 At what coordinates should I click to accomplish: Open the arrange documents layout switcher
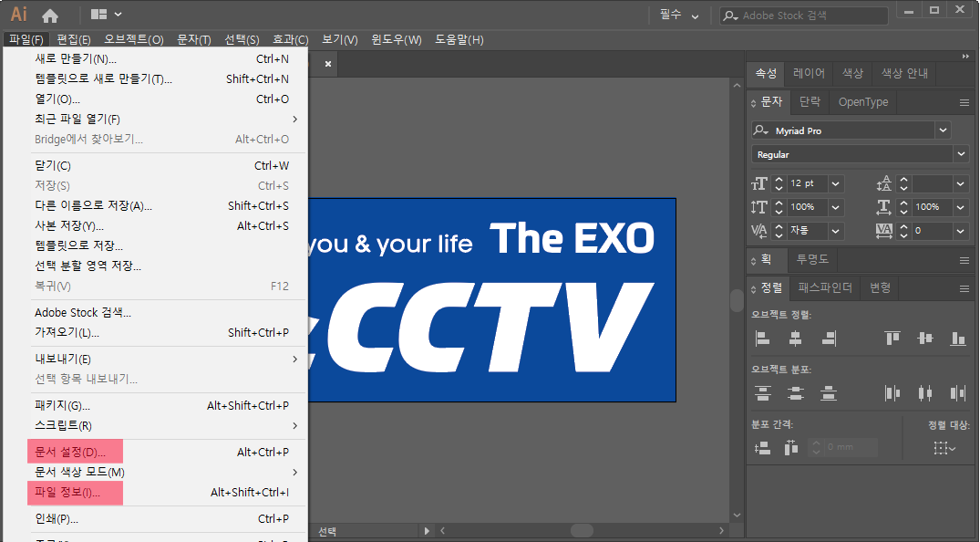pos(106,14)
